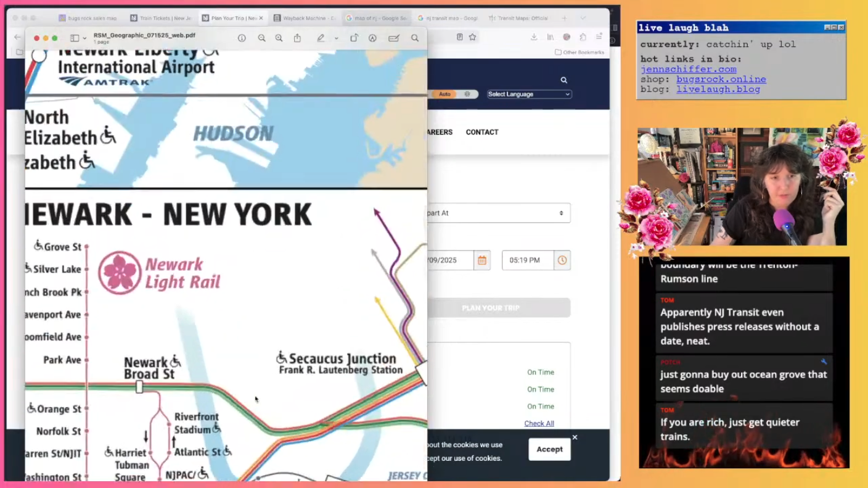Click the NJ Transit search magnifier icon
The image size is (868, 488).
(563, 80)
